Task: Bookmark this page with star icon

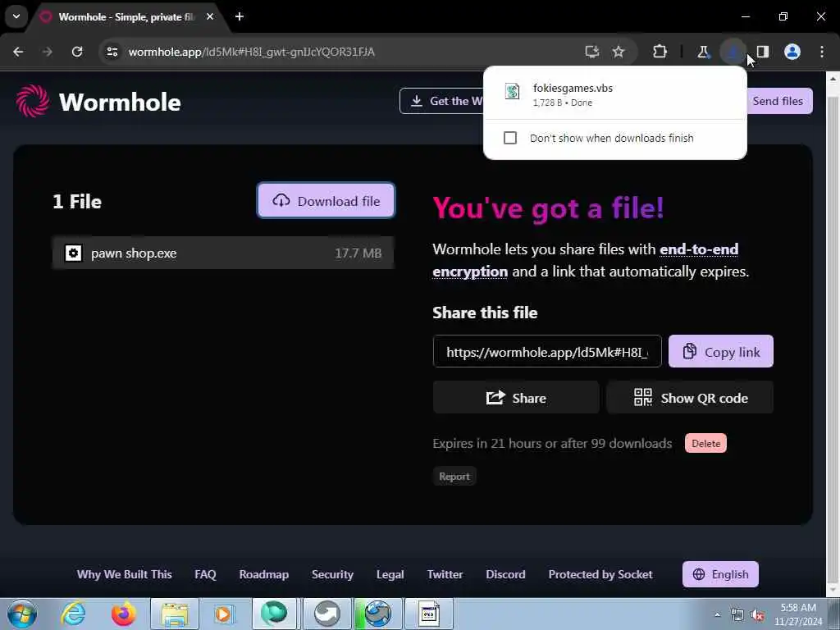Action: (619, 52)
